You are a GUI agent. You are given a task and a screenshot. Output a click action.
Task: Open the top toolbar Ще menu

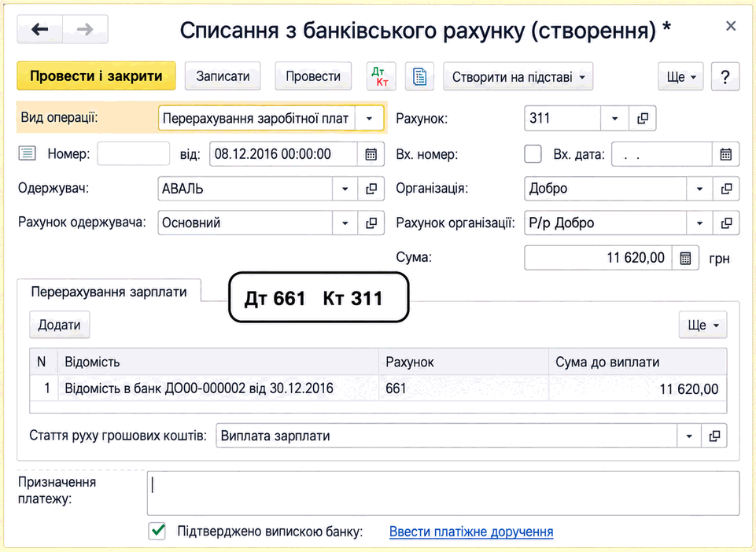[x=680, y=76]
